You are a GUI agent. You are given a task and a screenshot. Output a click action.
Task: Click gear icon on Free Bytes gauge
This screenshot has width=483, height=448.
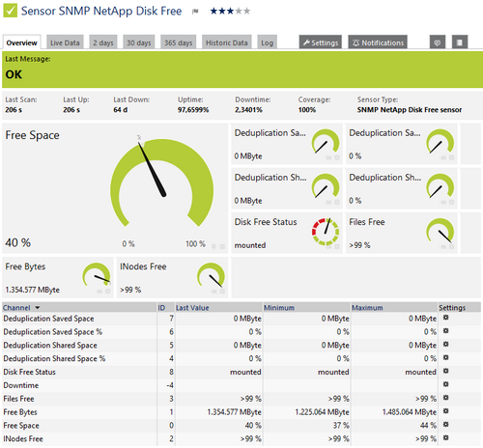click(x=108, y=292)
